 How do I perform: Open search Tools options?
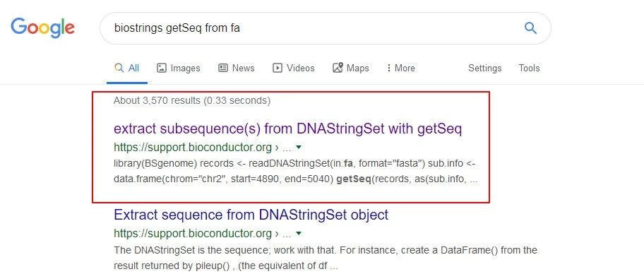pos(529,68)
